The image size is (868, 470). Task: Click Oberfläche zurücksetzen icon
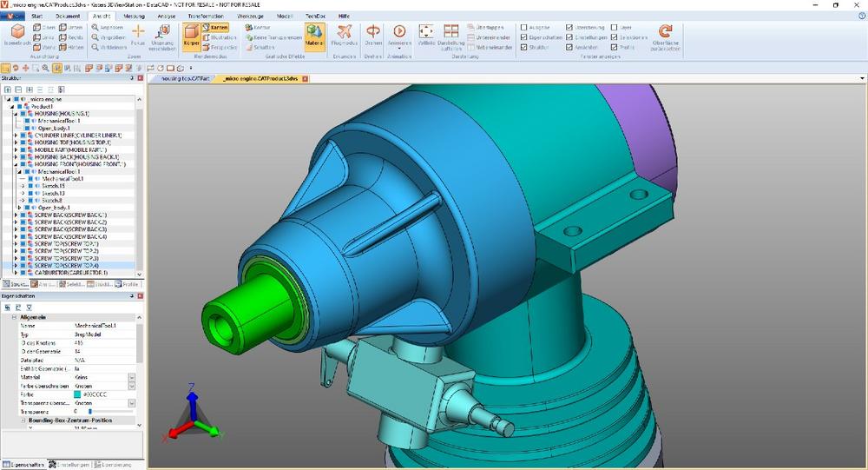click(665, 35)
